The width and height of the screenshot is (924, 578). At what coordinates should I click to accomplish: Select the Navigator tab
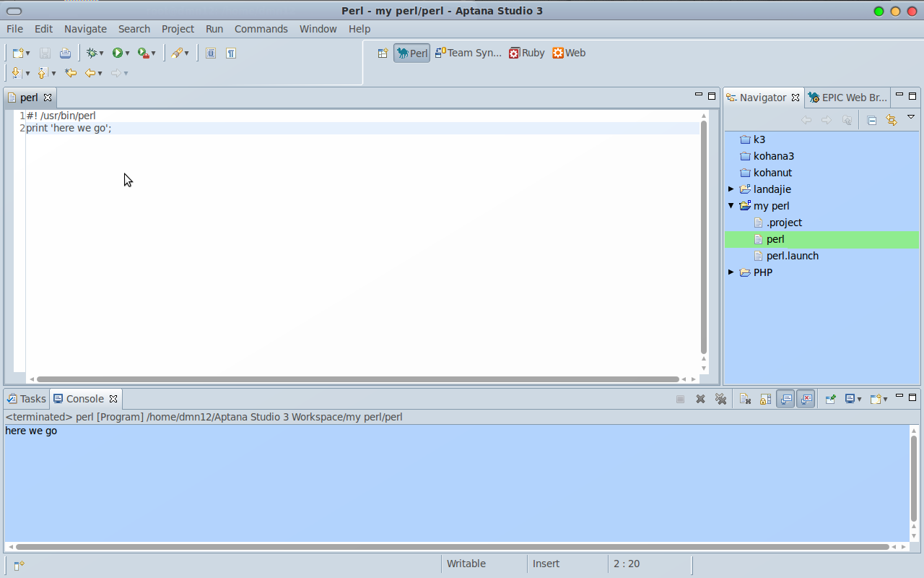point(762,98)
